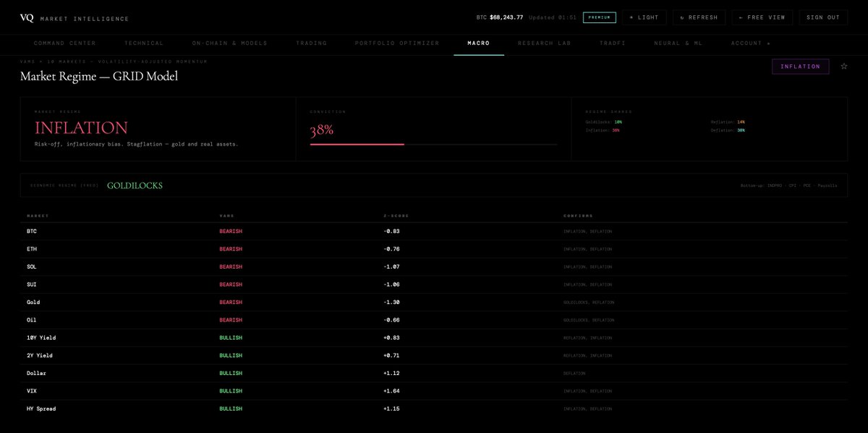Click the conviction progress bar

[433, 144]
